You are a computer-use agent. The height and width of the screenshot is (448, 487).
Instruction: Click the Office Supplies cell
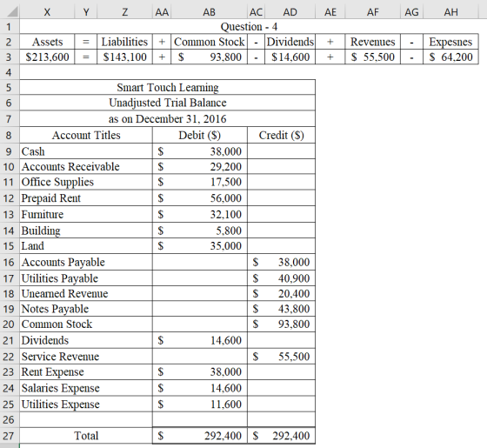86,182
